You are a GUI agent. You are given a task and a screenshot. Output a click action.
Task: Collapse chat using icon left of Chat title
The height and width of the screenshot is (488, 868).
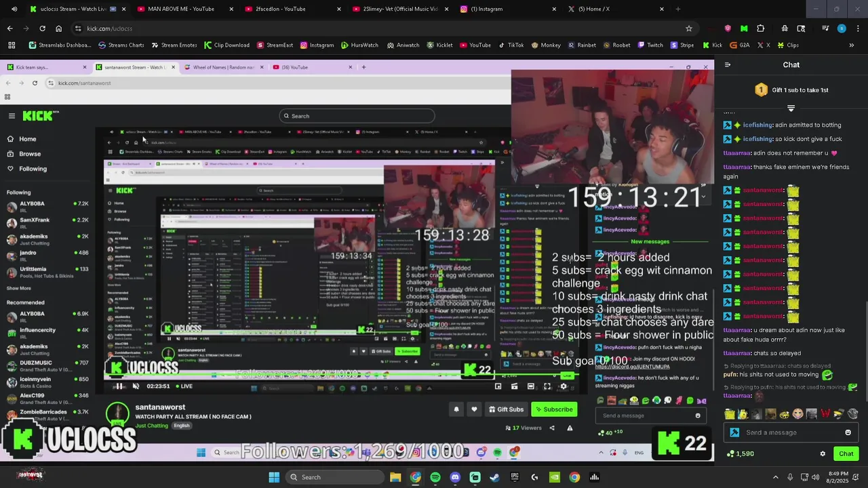728,65
